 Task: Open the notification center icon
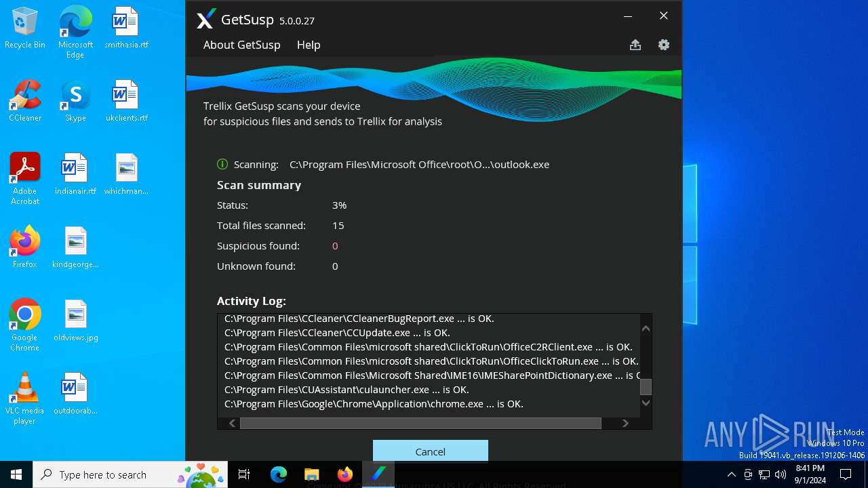846,474
